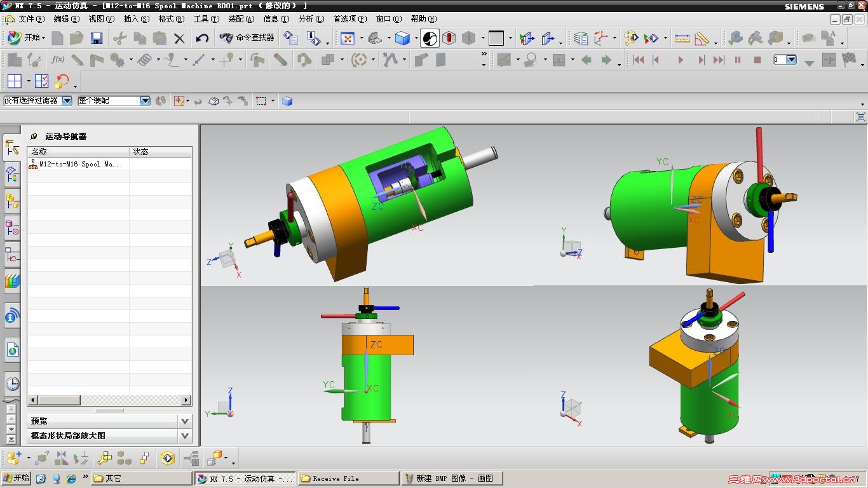The height and width of the screenshot is (488, 868).
Task: Click the checkered flag icon
Action: pyautogui.click(x=849, y=60)
